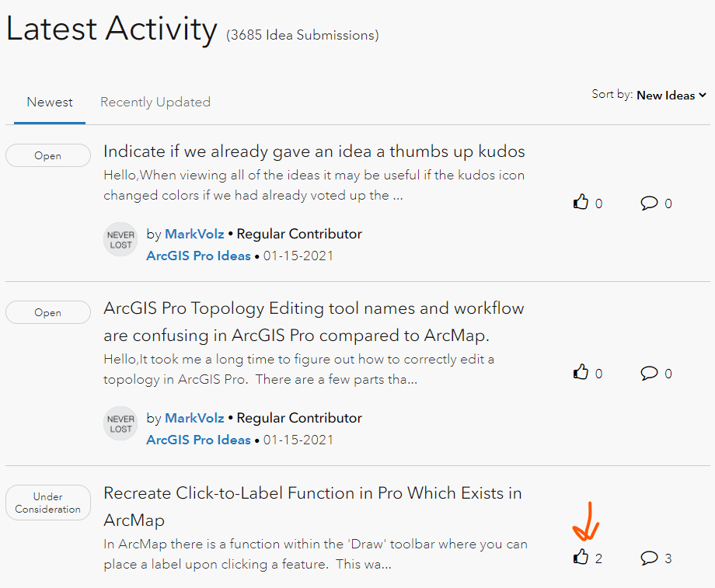Open comments on the Topology Editing idea
The height and width of the screenshot is (588, 715).
click(x=649, y=373)
